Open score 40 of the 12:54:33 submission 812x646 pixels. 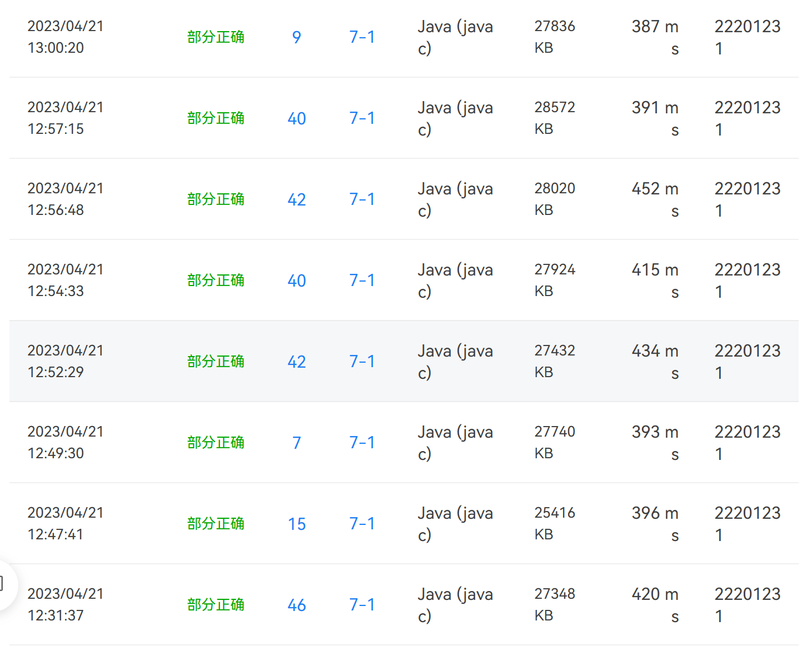click(x=296, y=281)
